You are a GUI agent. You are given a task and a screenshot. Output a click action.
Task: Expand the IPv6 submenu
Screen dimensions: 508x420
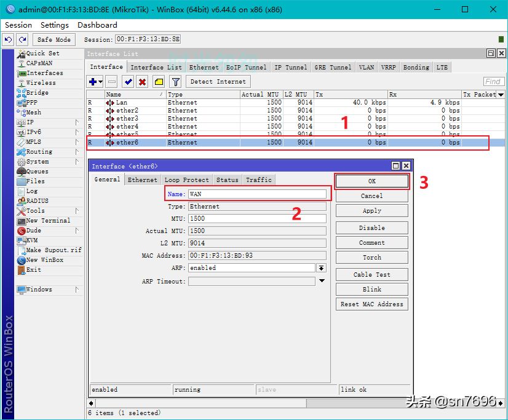click(x=77, y=132)
